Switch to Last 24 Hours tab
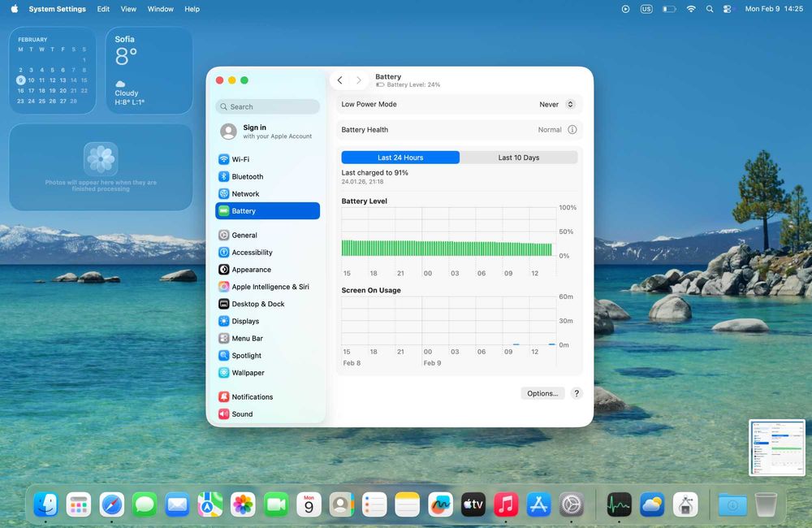 [400, 158]
